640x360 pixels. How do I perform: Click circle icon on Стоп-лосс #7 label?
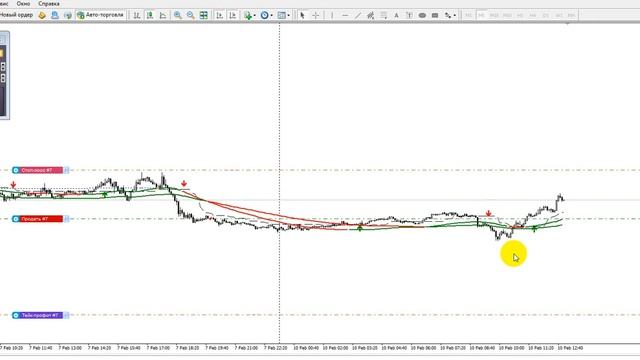tap(16, 170)
